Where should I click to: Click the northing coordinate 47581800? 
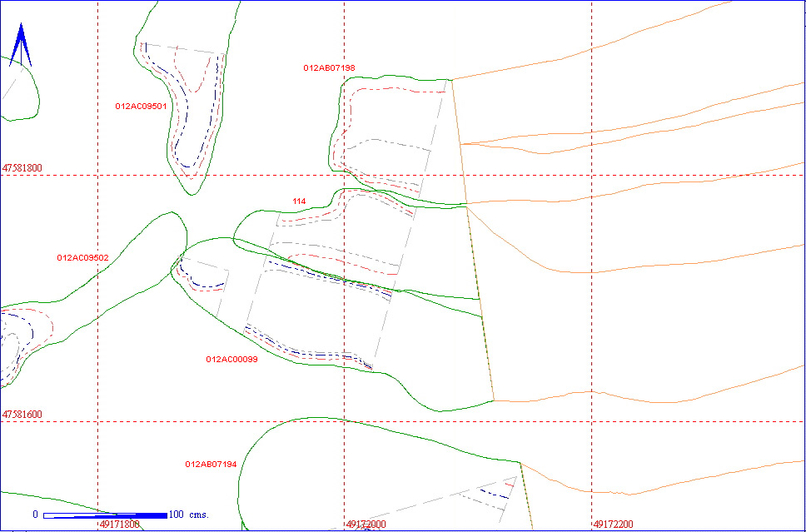[22, 167]
